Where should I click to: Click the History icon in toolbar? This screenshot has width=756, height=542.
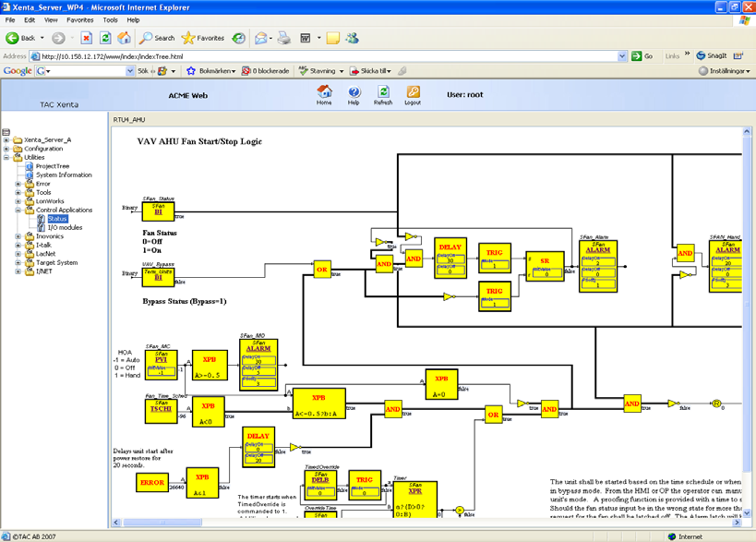(239, 38)
